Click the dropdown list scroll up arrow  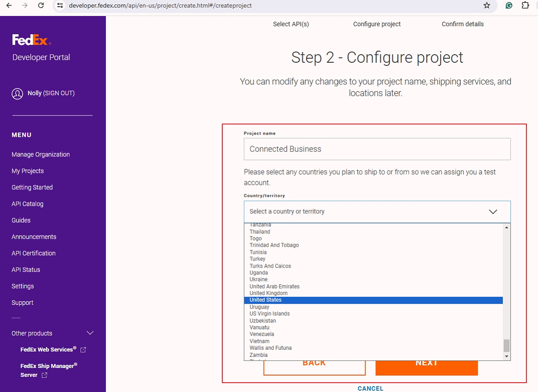(x=506, y=227)
